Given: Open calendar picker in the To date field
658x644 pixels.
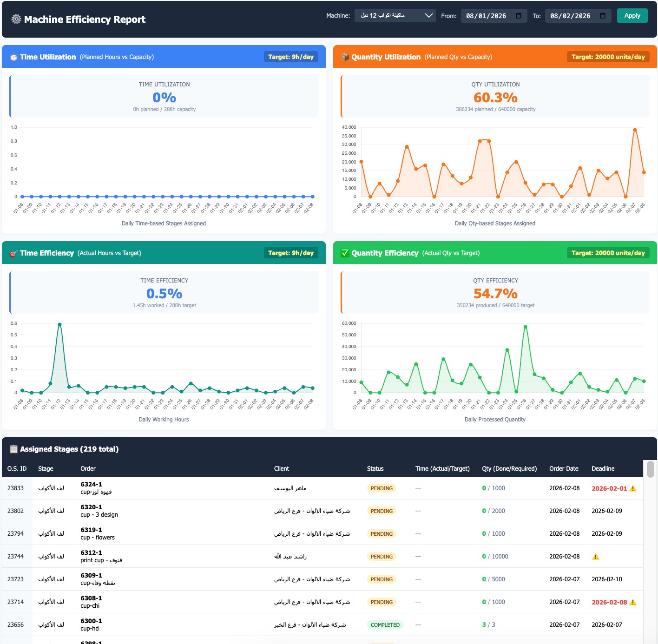Looking at the screenshot, I should 603,16.
